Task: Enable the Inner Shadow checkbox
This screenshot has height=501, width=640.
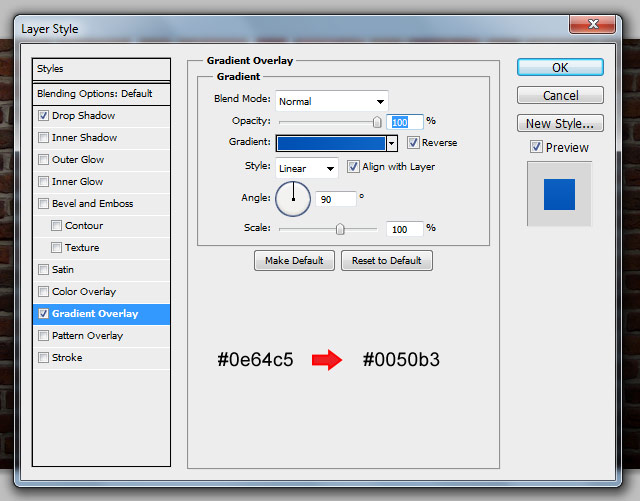Action: click(x=43, y=138)
